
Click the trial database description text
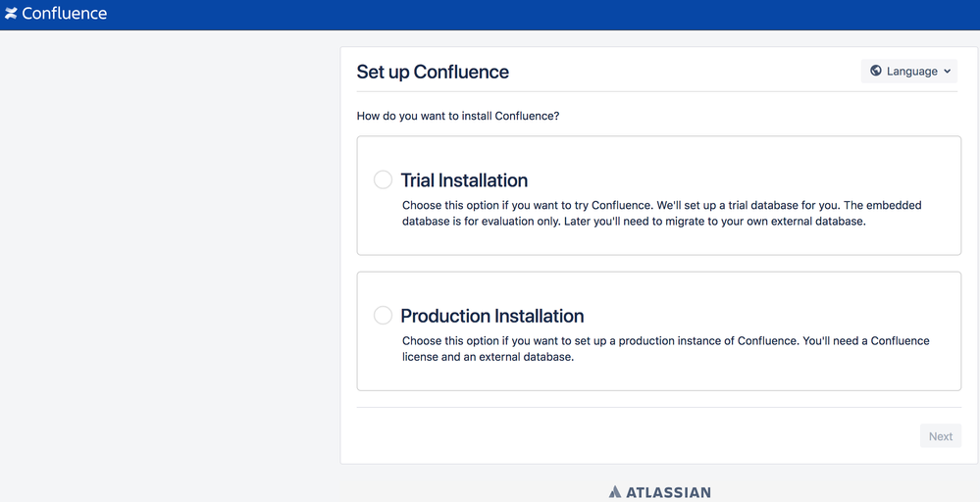coord(662,213)
